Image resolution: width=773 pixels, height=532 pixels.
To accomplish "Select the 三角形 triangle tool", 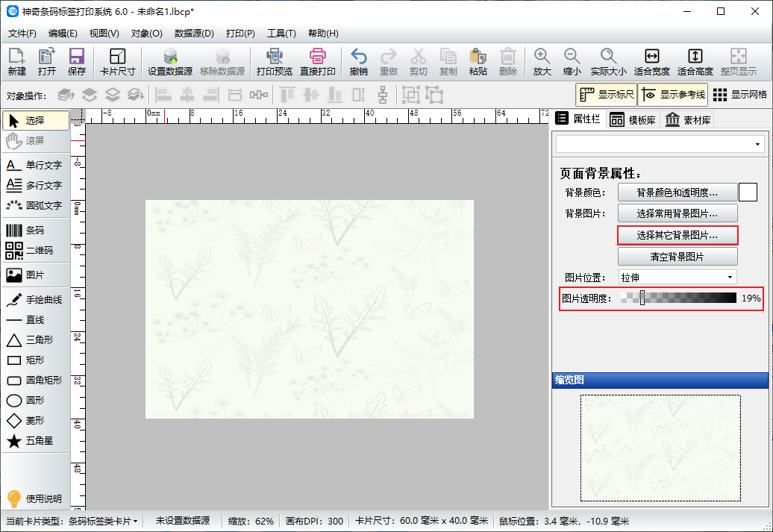I will coord(36,340).
